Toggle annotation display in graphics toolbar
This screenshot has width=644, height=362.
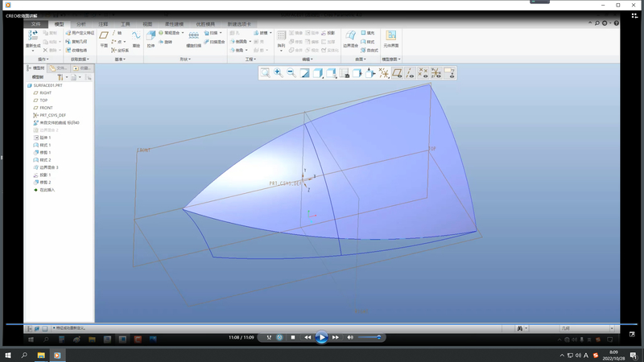pos(449,73)
